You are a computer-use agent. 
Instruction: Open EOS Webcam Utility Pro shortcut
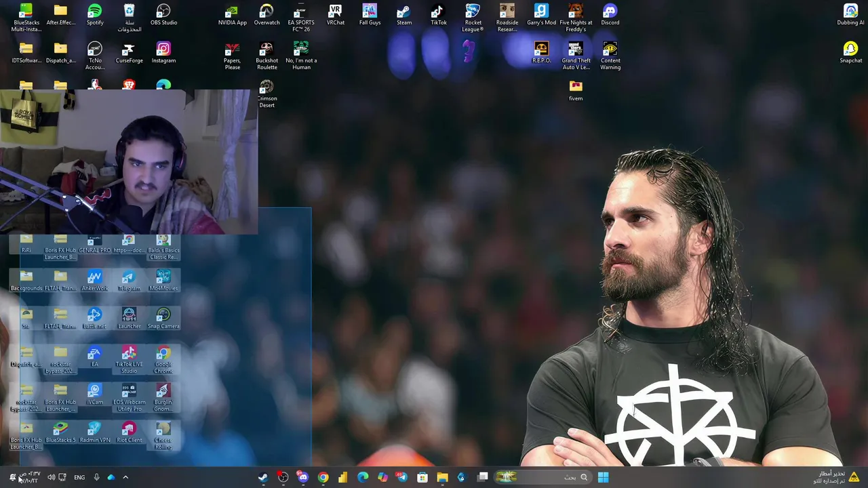[129, 397]
